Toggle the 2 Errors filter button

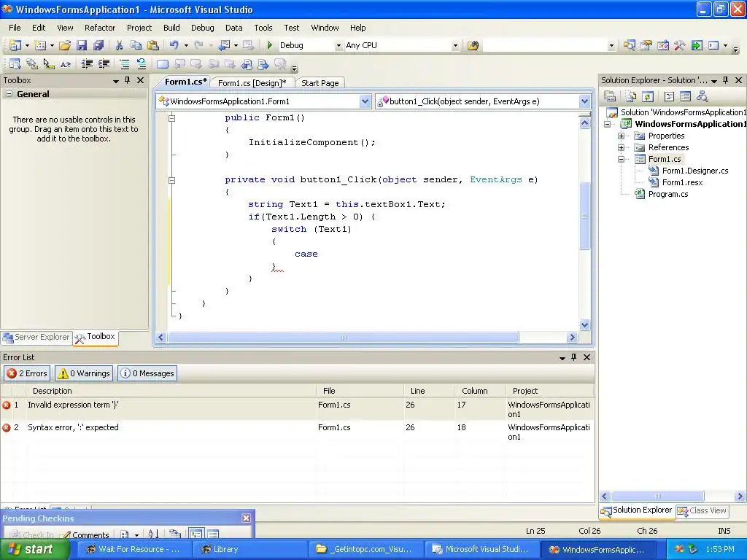[x=27, y=373]
